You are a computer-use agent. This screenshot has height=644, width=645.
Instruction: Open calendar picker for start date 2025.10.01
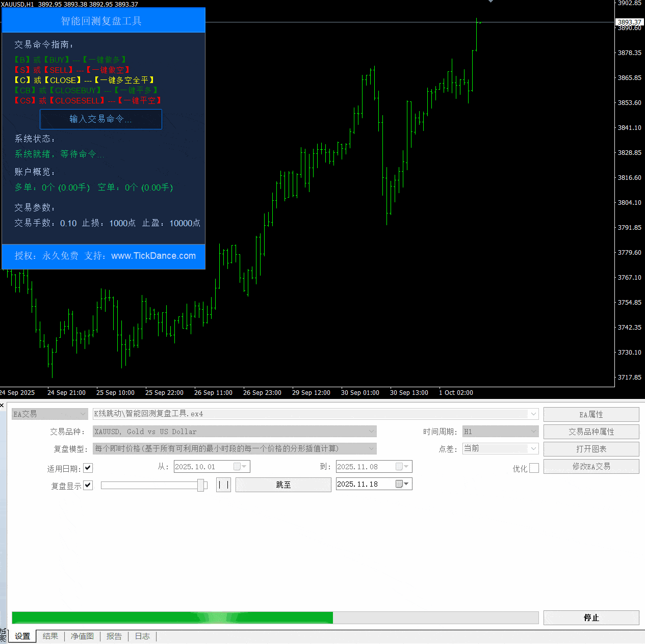[x=240, y=467]
